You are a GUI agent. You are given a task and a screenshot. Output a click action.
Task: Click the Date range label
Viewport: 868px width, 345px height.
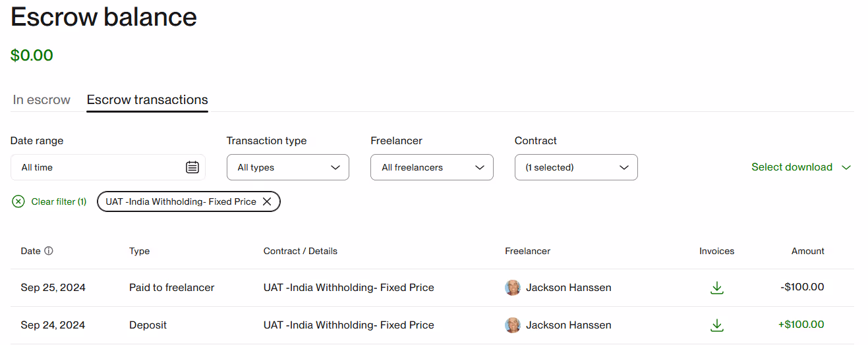click(37, 141)
